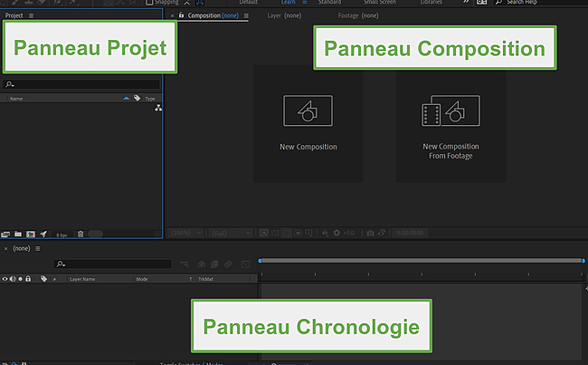Choose the Small Screen workspace
This screenshot has height=365, width=588.
[380, 2]
